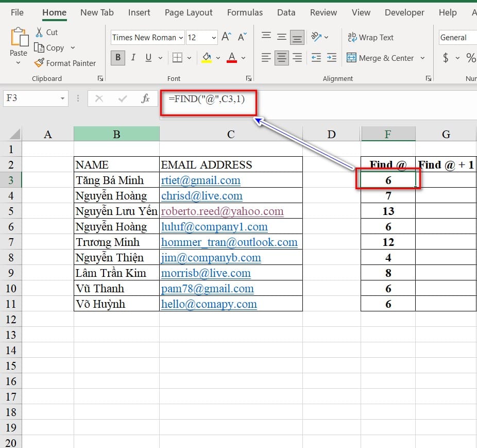Image resolution: width=477 pixels, height=448 pixels.
Task: Open the Name Box dropdown arrow
Action: pyautogui.click(x=62, y=98)
